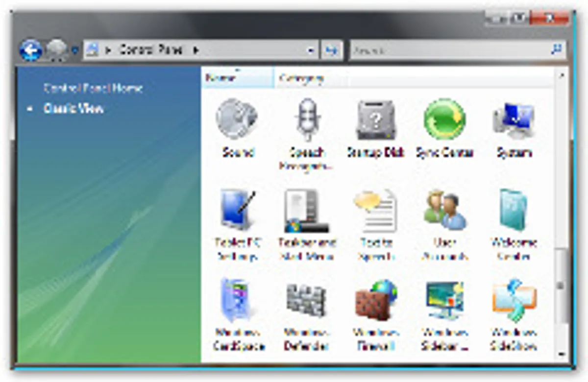Click the magnifier icon in search box
The width and height of the screenshot is (588, 382).
point(556,49)
